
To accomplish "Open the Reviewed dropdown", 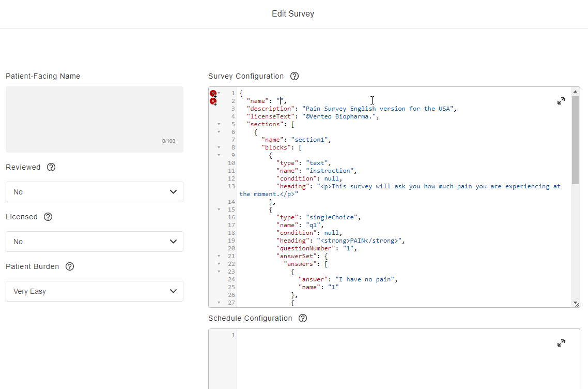I will [x=94, y=192].
